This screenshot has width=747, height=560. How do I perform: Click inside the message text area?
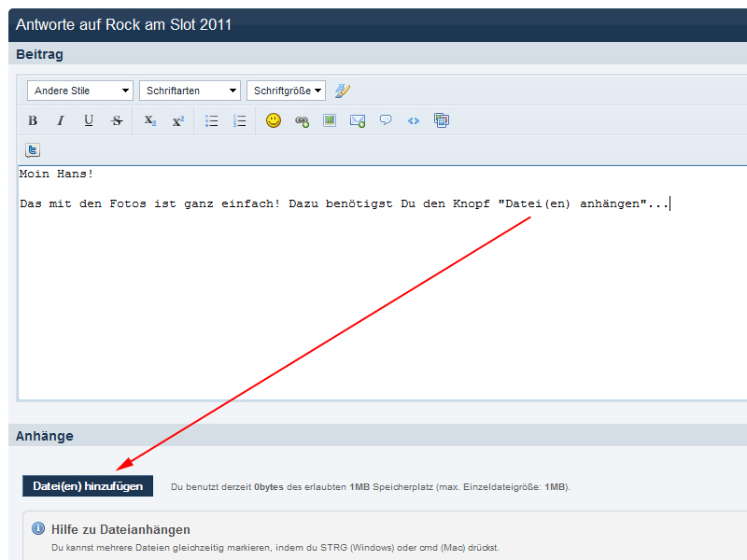pos(383,283)
